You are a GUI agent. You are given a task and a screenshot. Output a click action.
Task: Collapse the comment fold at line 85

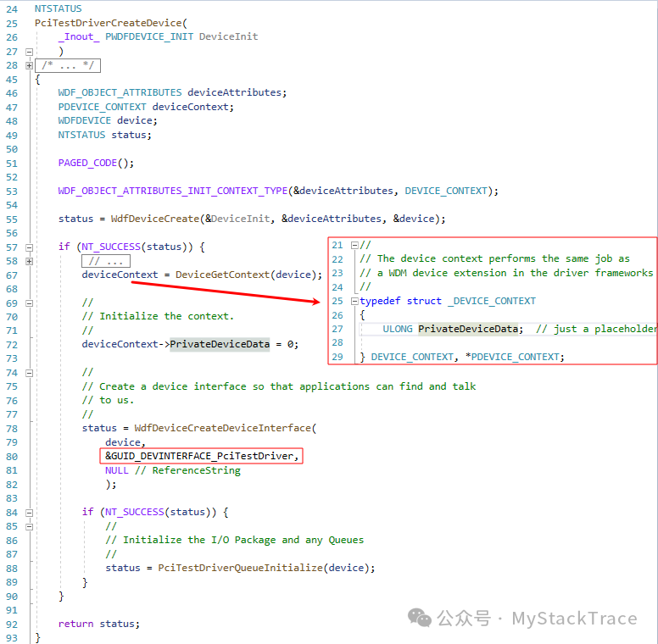tap(29, 526)
